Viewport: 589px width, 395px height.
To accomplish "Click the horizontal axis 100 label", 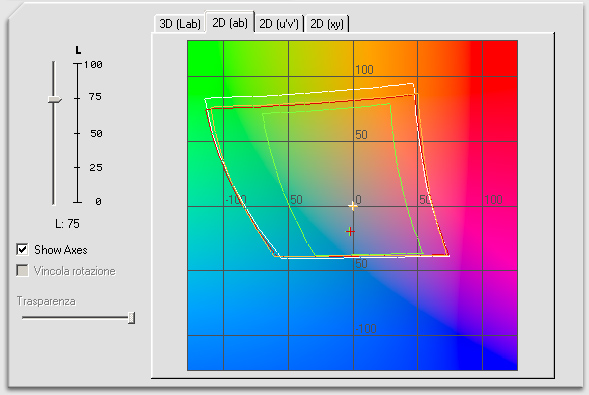I will [493, 199].
